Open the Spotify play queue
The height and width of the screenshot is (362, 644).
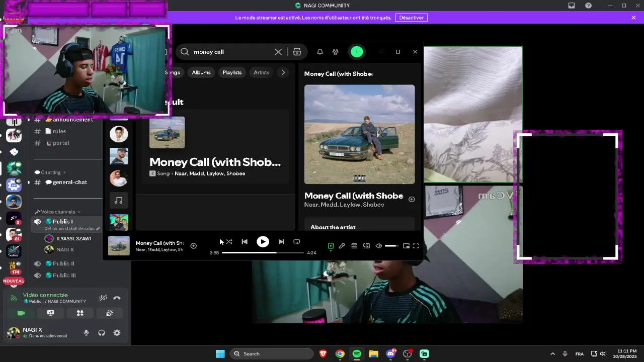pyautogui.click(x=354, y=246)
